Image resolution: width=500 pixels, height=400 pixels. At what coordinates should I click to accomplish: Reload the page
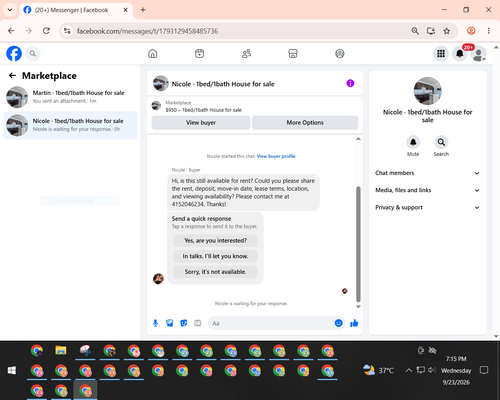click(x=46, y=31)
